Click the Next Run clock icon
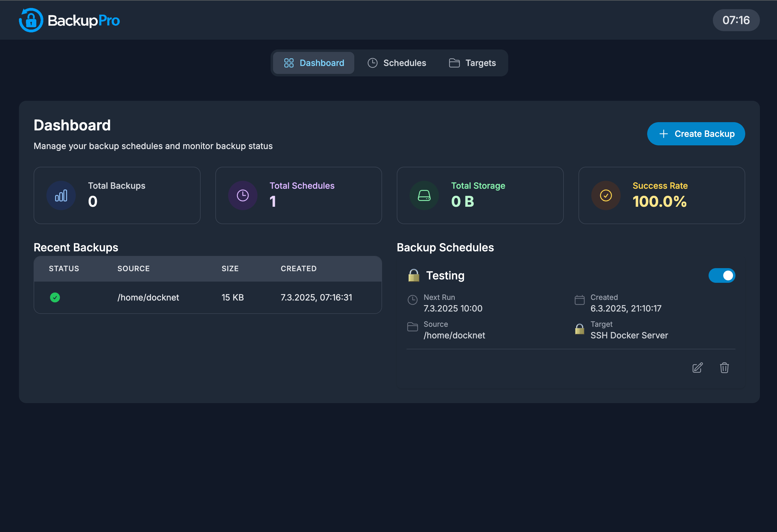The width and height of the screenshot is (777, 532). tap(413, 300)
